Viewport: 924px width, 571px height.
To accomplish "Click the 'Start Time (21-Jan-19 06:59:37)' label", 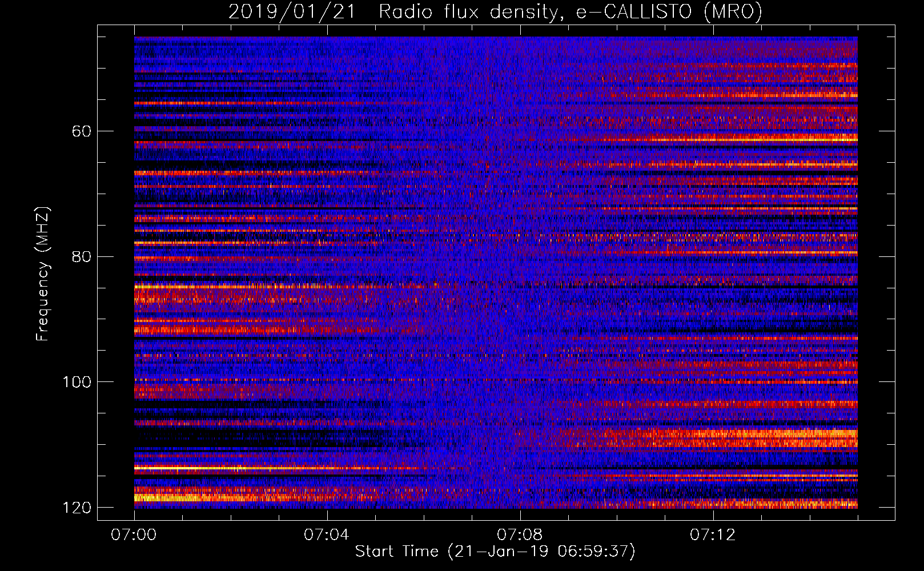I will click(x=495, y=552).
